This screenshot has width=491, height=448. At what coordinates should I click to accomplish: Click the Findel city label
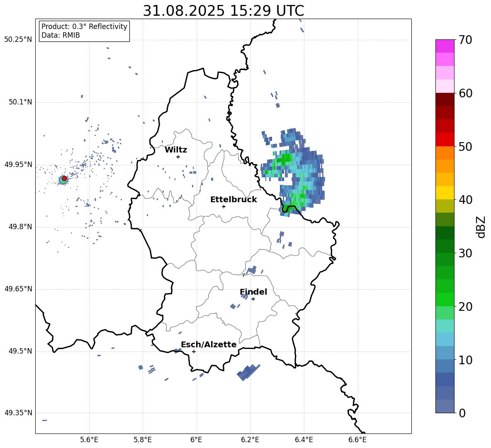point(253,292)
